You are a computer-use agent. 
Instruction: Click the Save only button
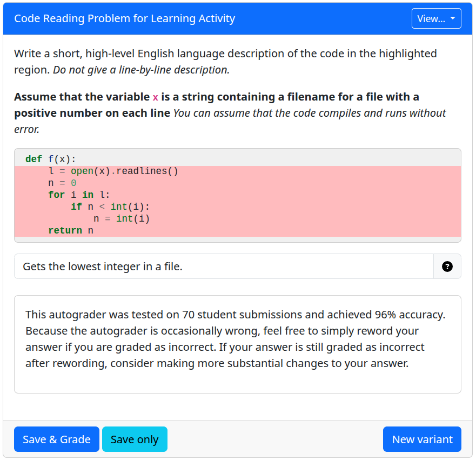point(135,439)
